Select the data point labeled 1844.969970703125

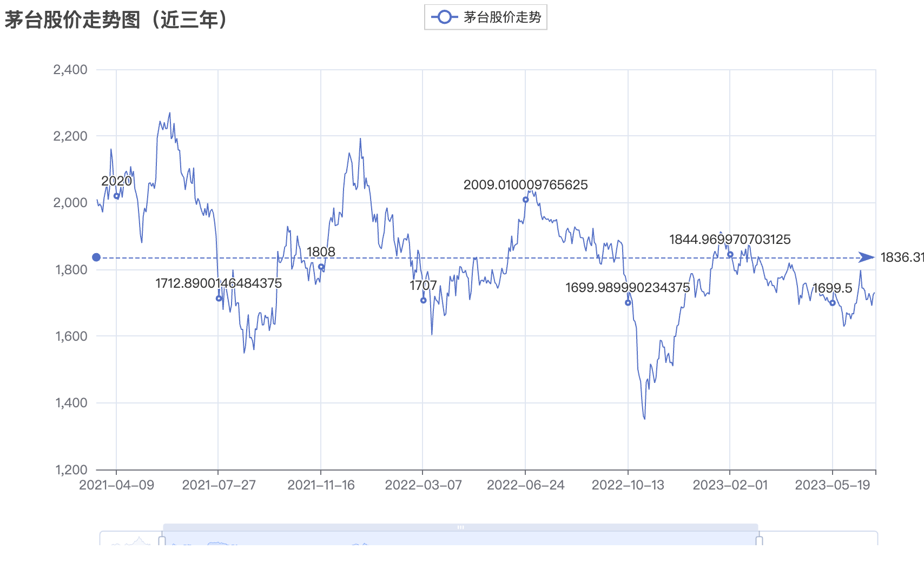tap(730, 254)
